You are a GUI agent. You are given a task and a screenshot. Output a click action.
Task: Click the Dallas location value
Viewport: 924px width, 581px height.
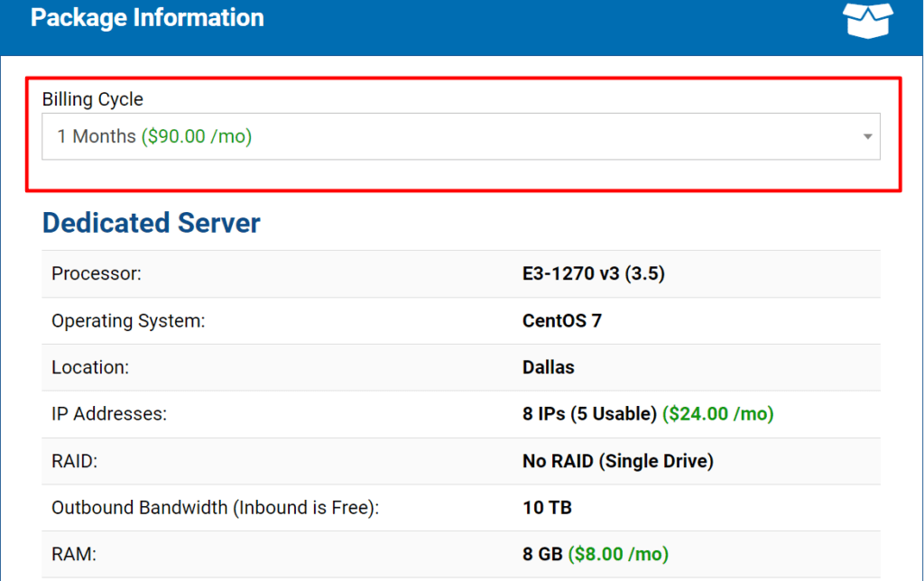pos(548,367)
